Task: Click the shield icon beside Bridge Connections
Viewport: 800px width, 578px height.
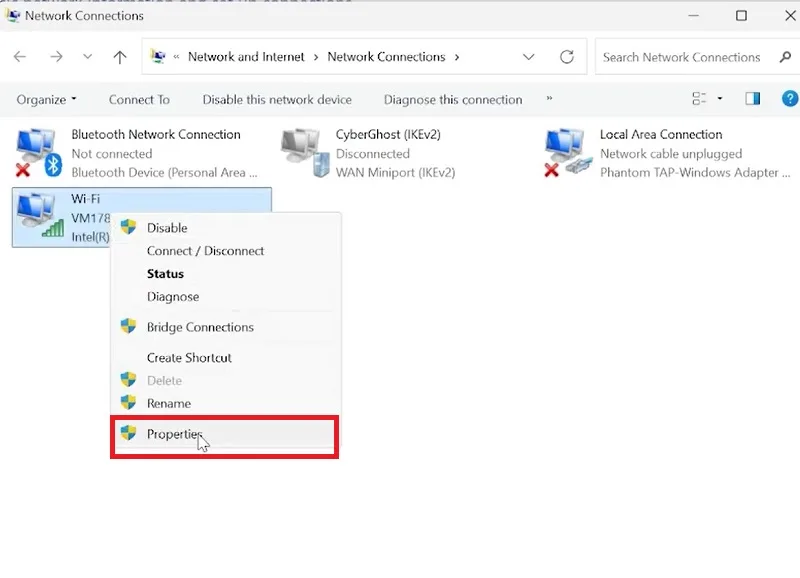Action: tap(129, 326)
